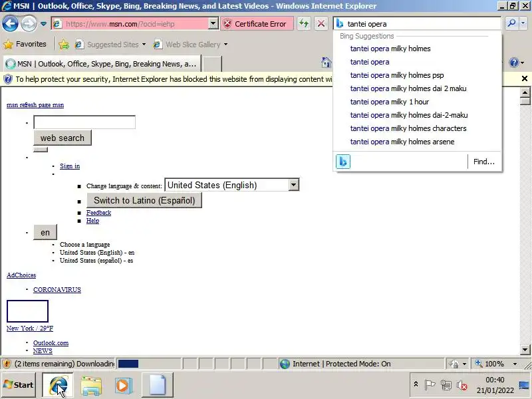The height and width of the screenshot is (399, 532).
Task: Open Suggested Sites in the favorites bar
Action: pyautogui.click(x=110, y=45)
